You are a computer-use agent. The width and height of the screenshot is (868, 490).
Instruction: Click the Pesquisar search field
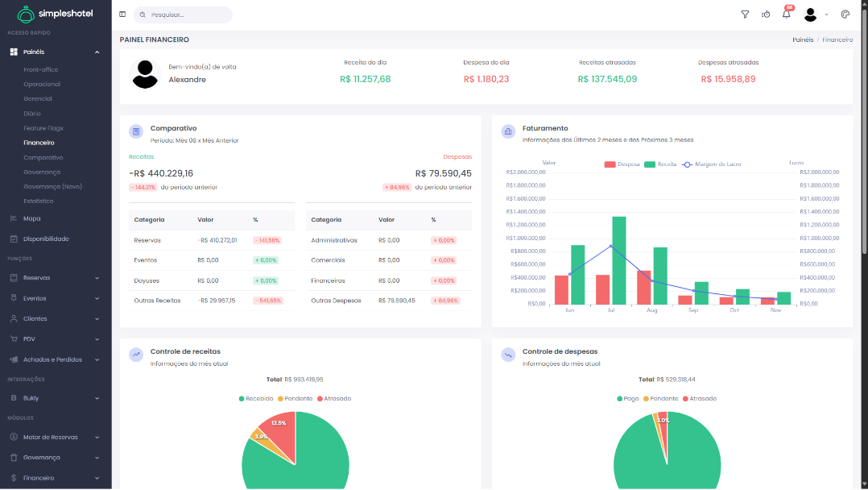183,15
